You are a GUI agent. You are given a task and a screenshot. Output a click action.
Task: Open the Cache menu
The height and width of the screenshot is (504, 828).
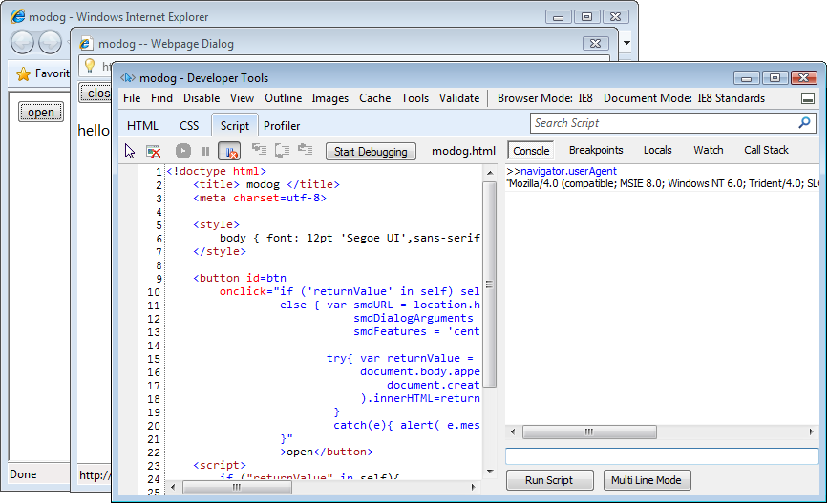[375, 98]
